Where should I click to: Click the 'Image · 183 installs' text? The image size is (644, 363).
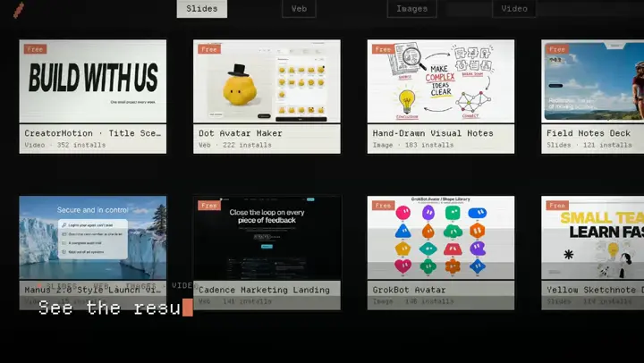[x=413, y=145]
